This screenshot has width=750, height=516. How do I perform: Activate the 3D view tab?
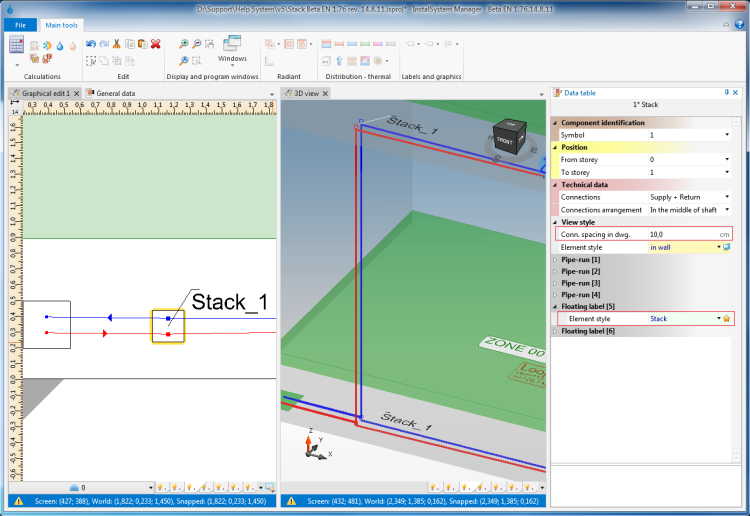coord(306,93)
